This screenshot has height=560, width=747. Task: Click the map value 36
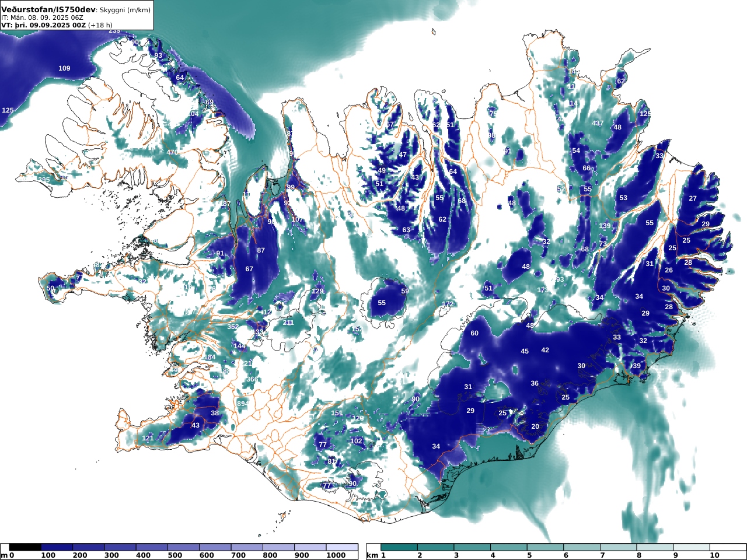click(x=535, y=383)
